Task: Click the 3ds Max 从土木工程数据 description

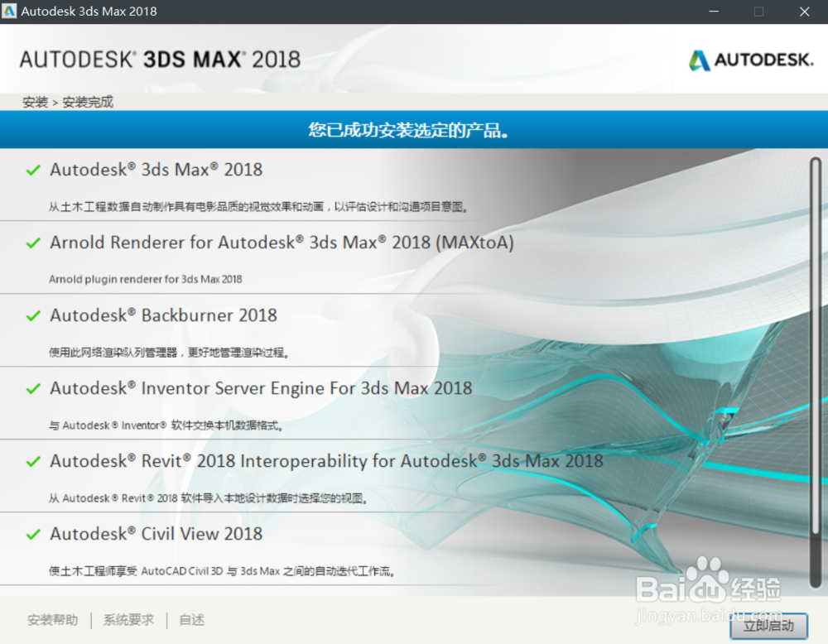Action: (x=258, y=206)
